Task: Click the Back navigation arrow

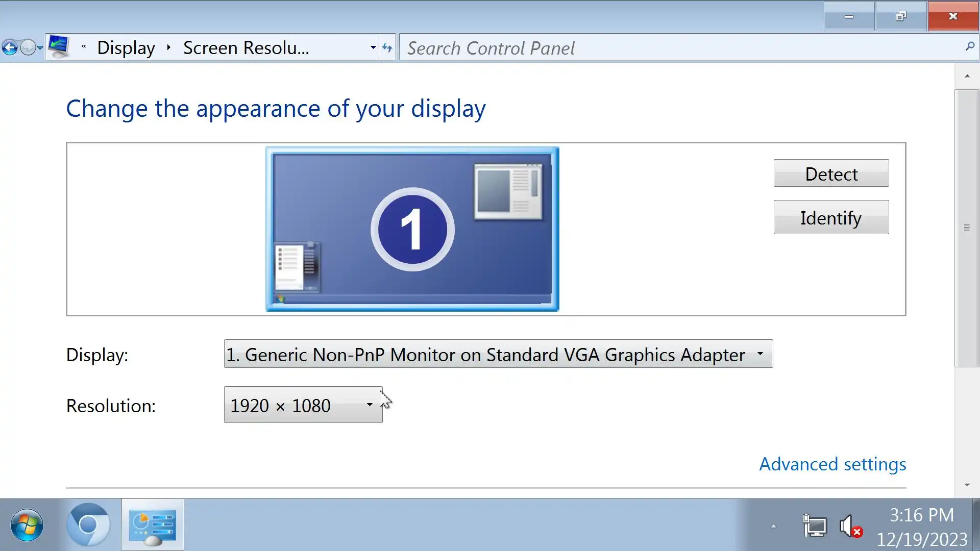Action: click(x=10, y=48)
